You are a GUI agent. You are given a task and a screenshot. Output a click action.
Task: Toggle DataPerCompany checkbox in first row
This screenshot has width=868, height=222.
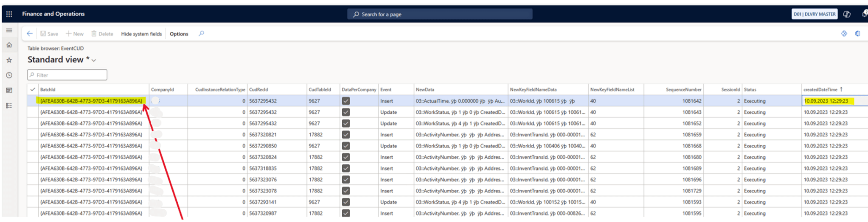click(346, 101)
